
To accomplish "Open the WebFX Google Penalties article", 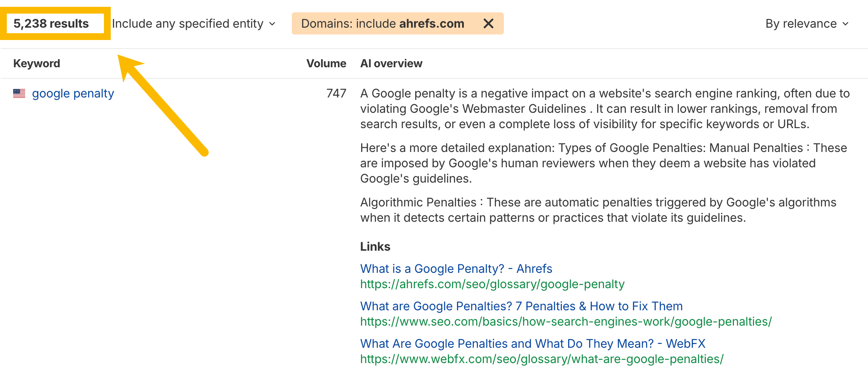I will point(532,343).
